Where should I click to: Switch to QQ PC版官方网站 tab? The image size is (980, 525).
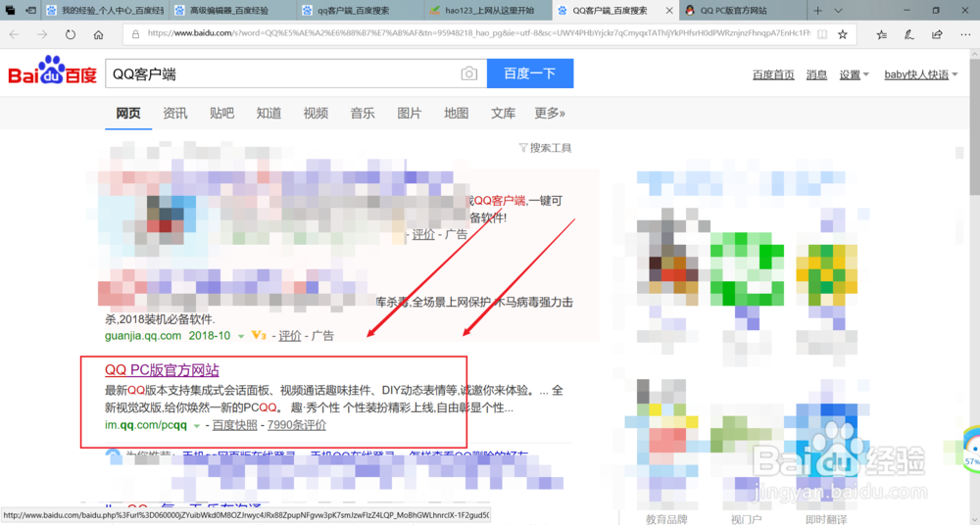click(743, 11)
